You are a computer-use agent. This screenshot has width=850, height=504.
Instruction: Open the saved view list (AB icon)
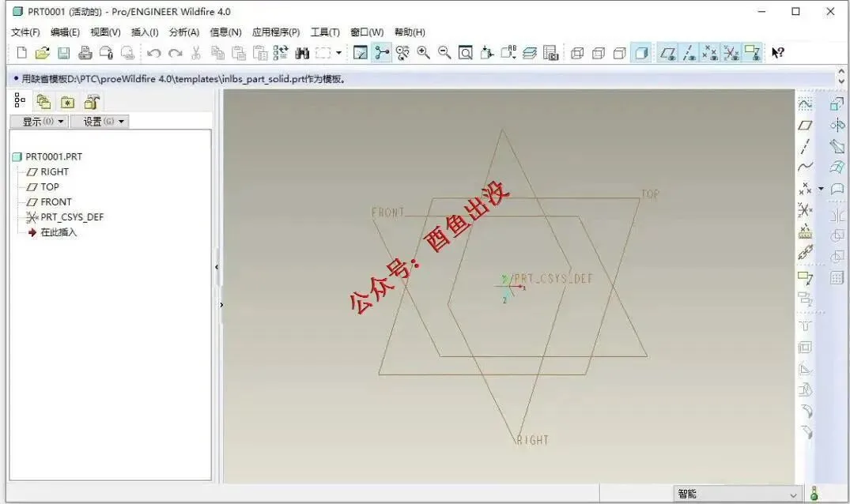(508, 52)
